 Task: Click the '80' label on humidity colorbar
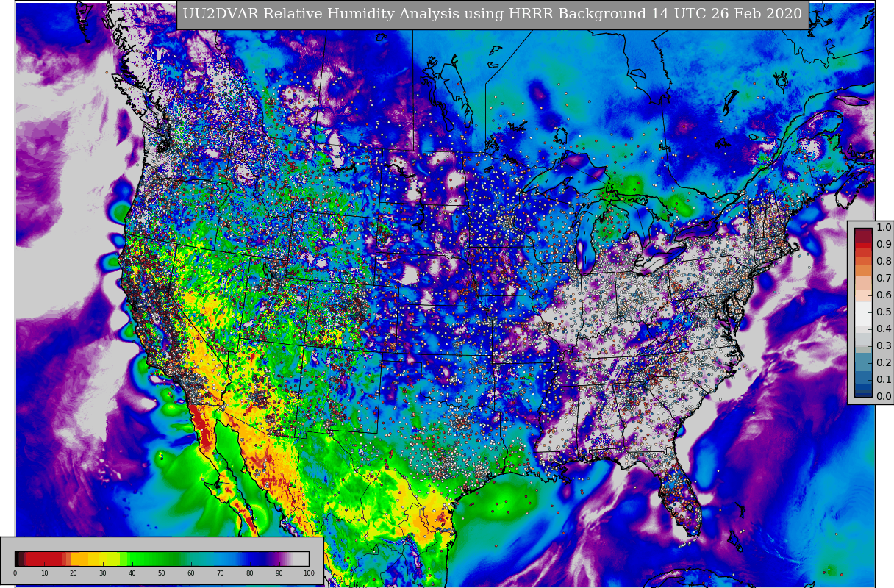pyautogui.click(x=250, y=573)
